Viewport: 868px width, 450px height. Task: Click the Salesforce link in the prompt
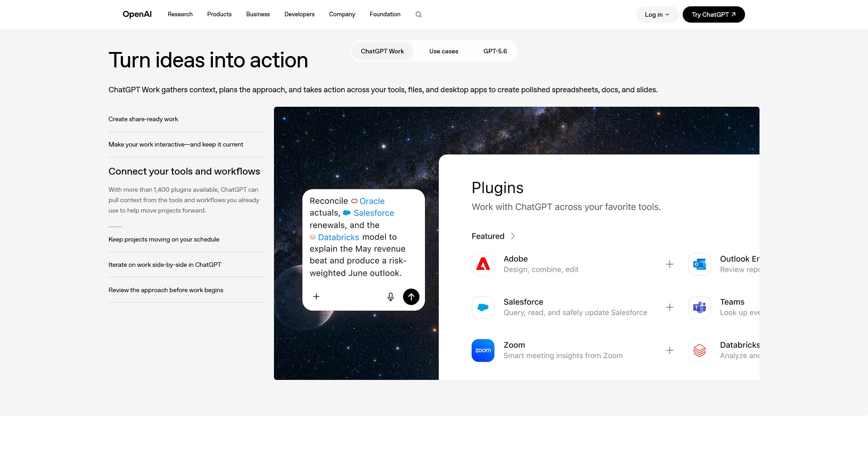(374, 213)
